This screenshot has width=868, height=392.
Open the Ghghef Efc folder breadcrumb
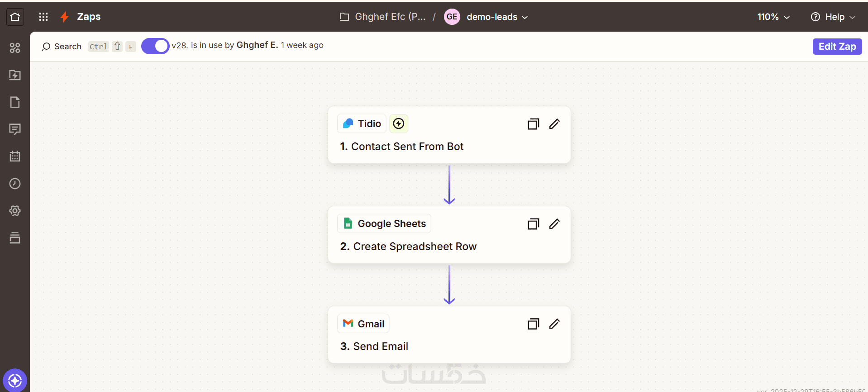[x=383, y=17]
